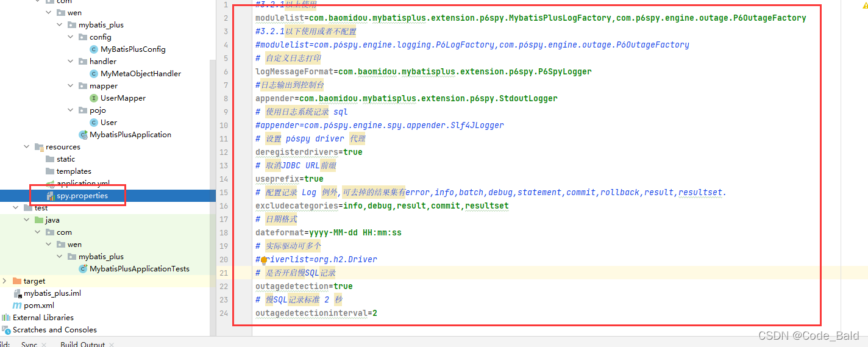
Task: Close the Sync tab
Action: coord(44,345)
